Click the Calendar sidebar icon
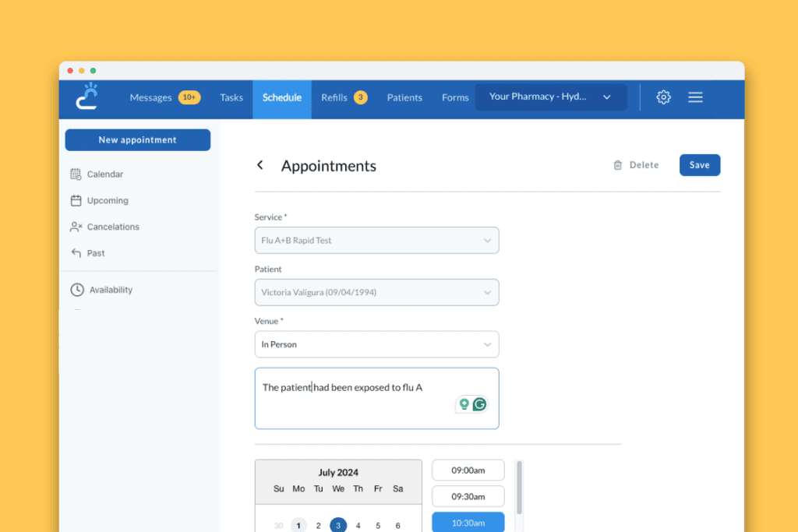The image size is (798, 532). (76, 174)
